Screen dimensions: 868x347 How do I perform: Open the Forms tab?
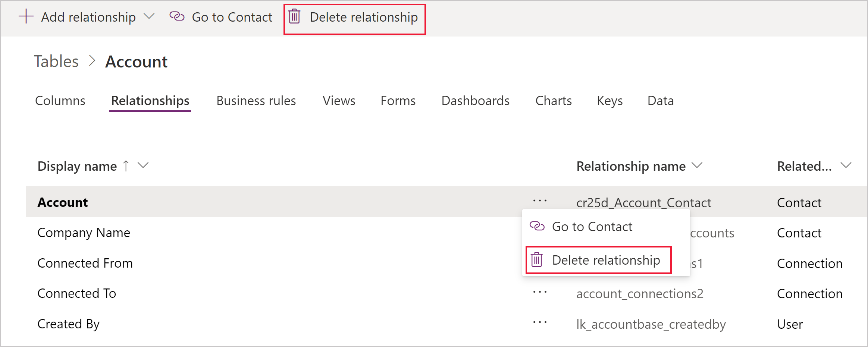(x=398, y=101)
